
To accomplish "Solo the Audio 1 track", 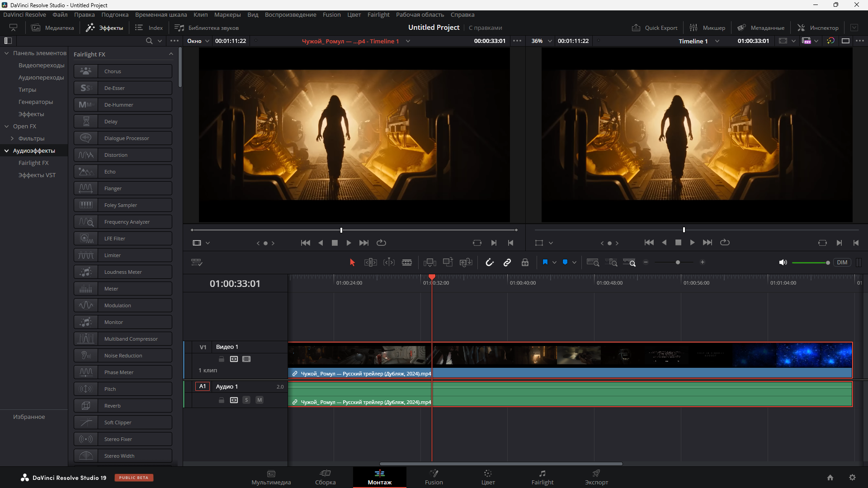I will tap(246, 400).
